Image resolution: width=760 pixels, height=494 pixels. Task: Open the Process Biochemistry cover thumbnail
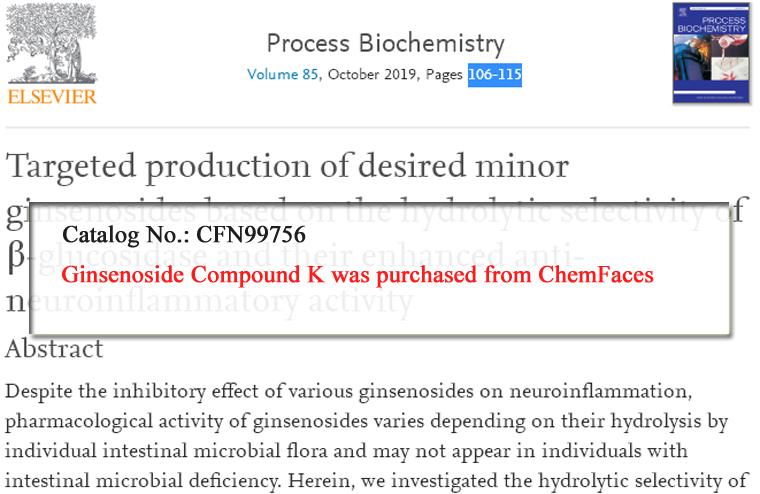pyautogui.click(x=711, y=53)
